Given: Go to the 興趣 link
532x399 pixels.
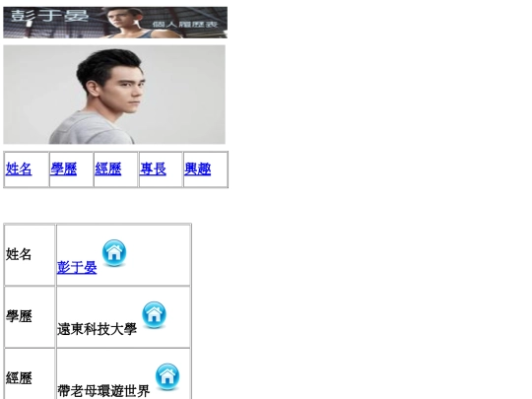Looking at the screenshot, I should coord(197,169).
